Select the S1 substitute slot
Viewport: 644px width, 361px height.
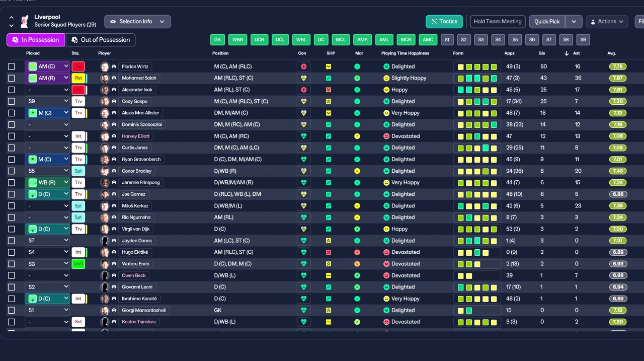(x=447, y=40)
